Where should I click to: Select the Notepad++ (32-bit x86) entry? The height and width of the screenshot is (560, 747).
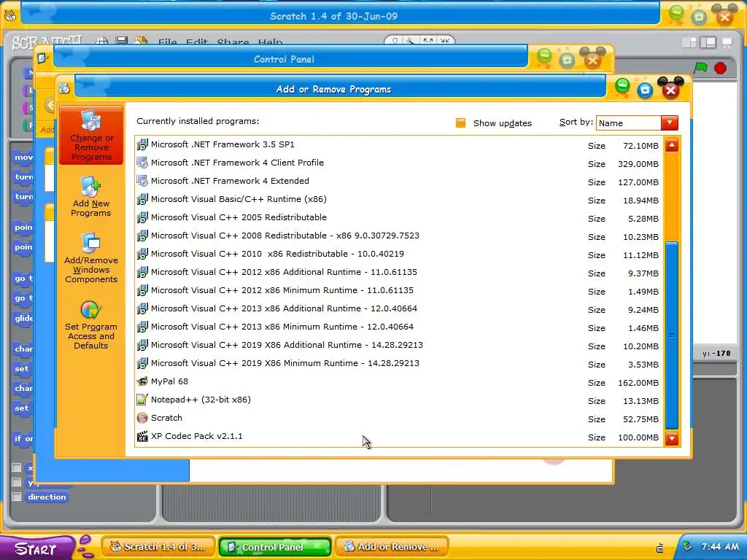pyautogui.click(x=399, y=400)
